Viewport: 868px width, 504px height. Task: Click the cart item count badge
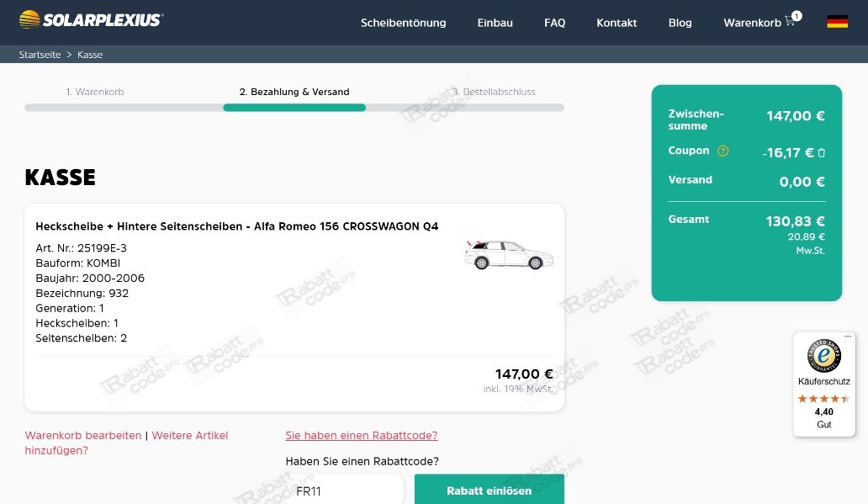coord(797,15)
